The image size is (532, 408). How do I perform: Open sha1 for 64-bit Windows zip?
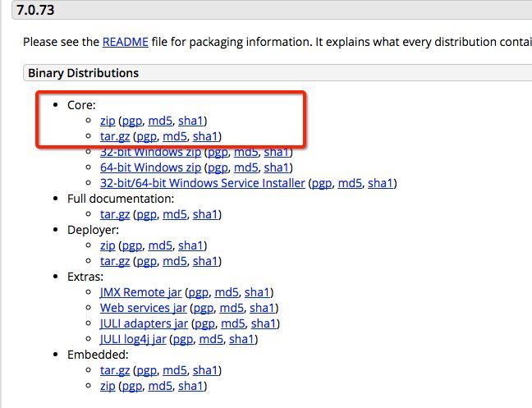(x=276, y=167)
